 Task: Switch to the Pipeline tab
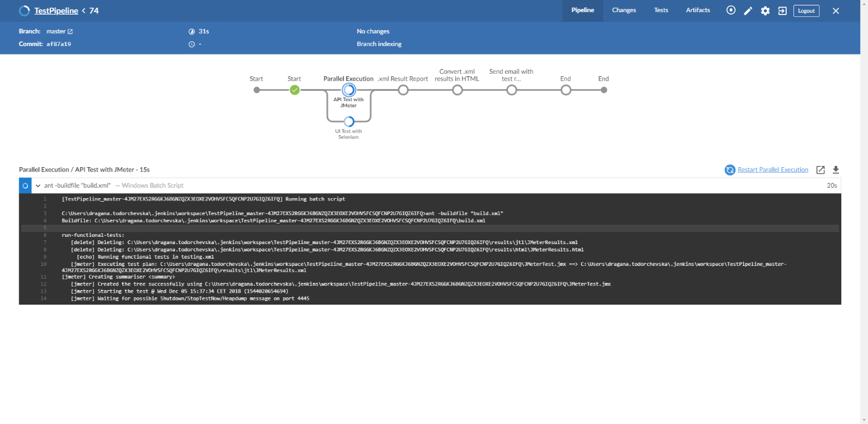[x=583, y=10]
